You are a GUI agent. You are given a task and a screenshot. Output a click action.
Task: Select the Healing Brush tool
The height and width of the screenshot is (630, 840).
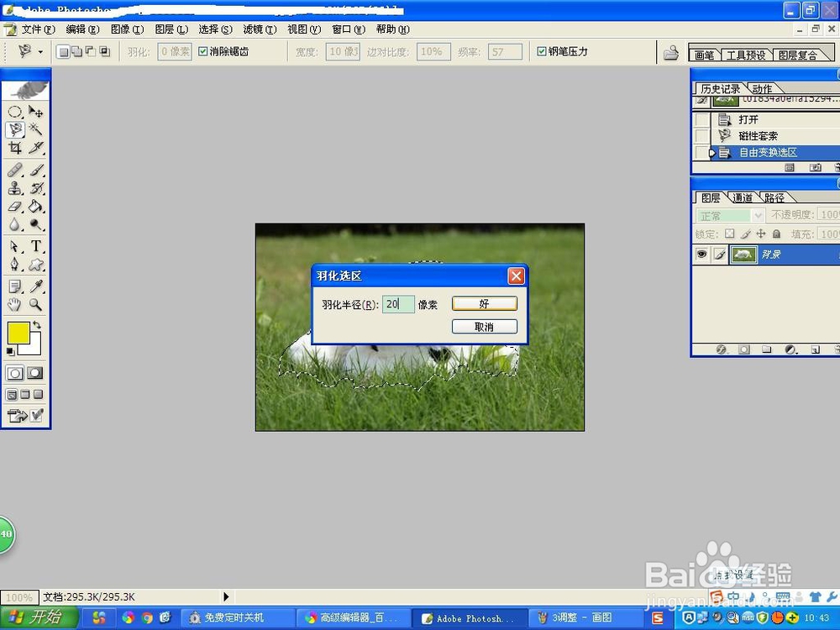15,171
